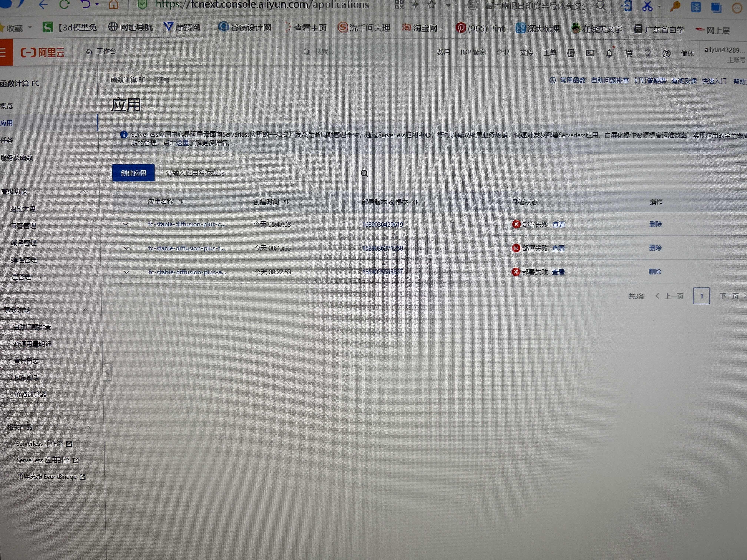The image size is (747, 560).
Task: Click the browser back arrow
Action: (x=43, y=4)
